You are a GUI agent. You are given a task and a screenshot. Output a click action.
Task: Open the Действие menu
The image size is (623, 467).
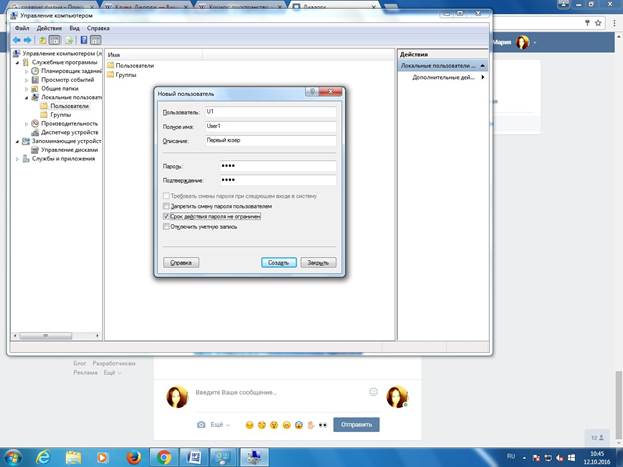tap(49, 28)
